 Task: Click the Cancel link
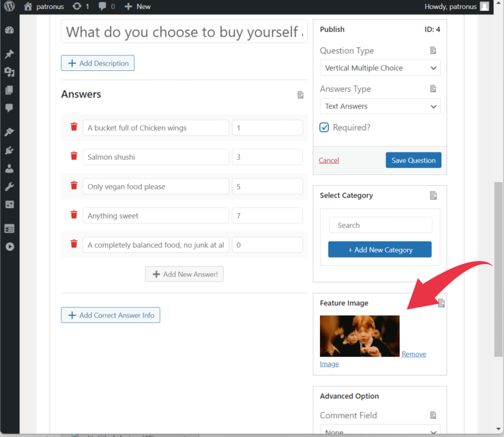[x=329, y=160]
